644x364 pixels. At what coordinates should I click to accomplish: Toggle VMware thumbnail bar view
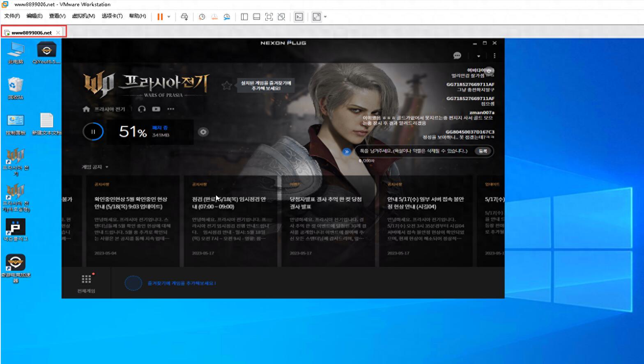257,17
